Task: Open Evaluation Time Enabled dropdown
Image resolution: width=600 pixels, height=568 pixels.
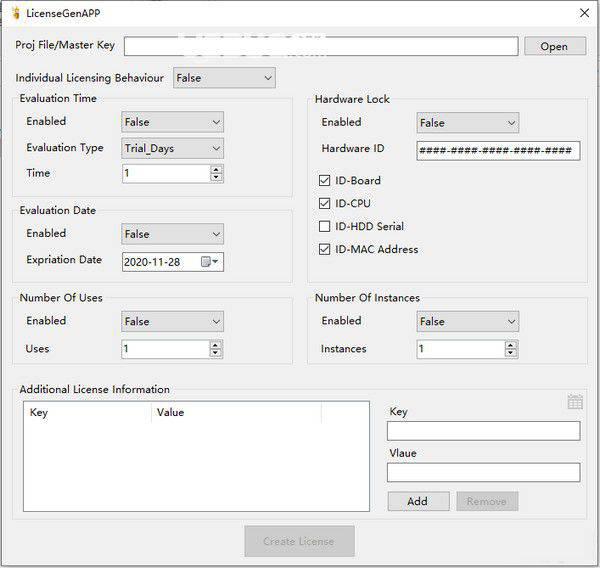Action: (x=173, y=122)
